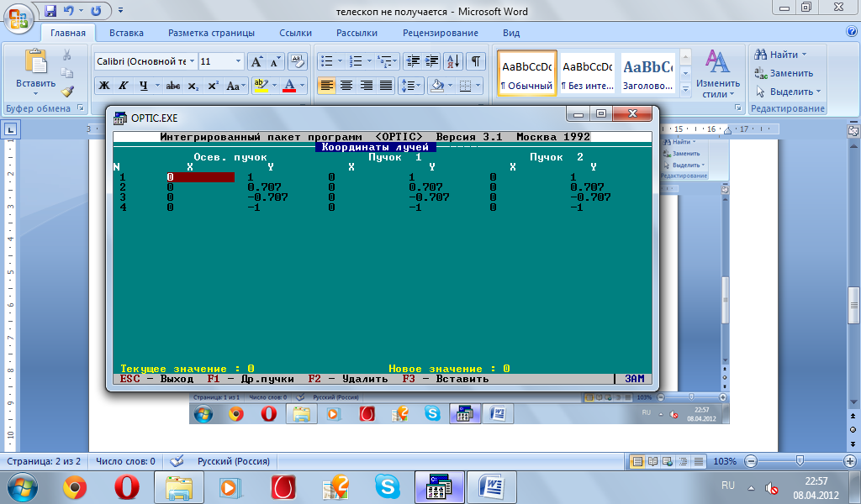Click the Office button in Word

[18, 18]
